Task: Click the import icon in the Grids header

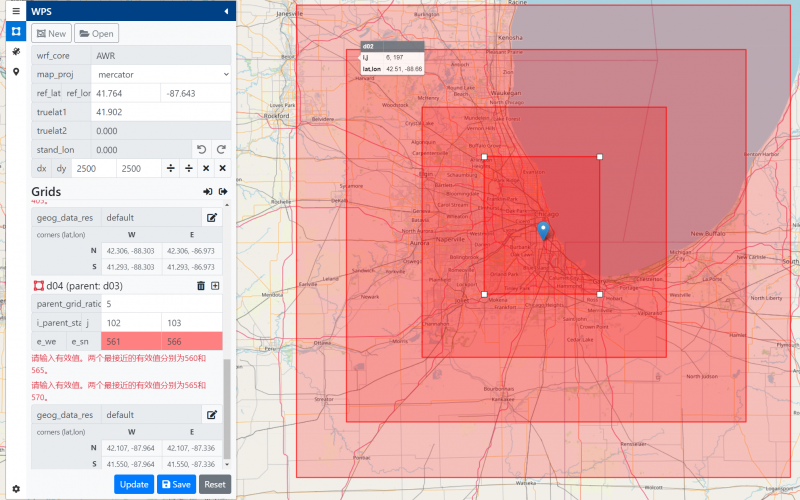Action: [x=207, y=191]
